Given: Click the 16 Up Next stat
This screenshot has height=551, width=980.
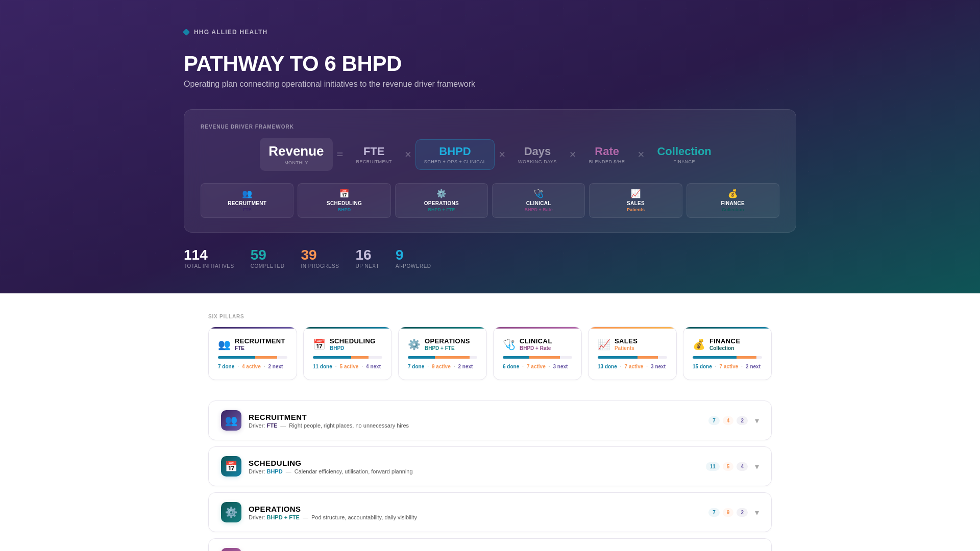Looking at the screenshot, I should click(367, 259).
